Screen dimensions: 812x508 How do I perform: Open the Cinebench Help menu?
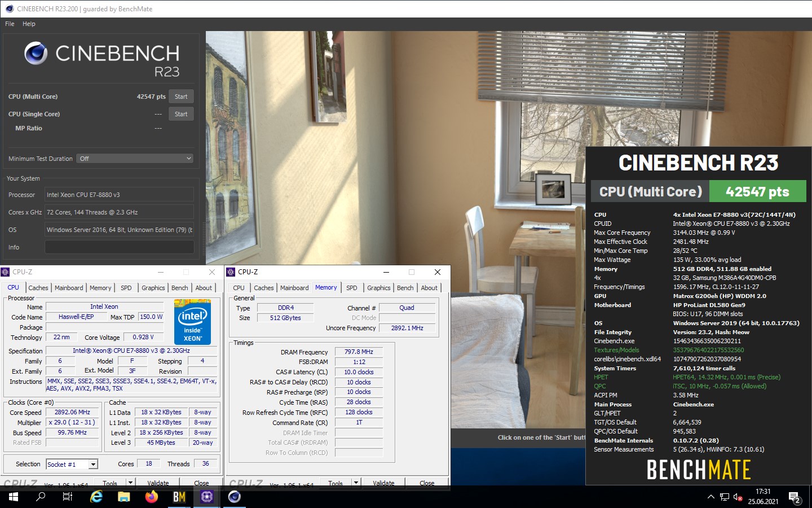click(29, 24)
